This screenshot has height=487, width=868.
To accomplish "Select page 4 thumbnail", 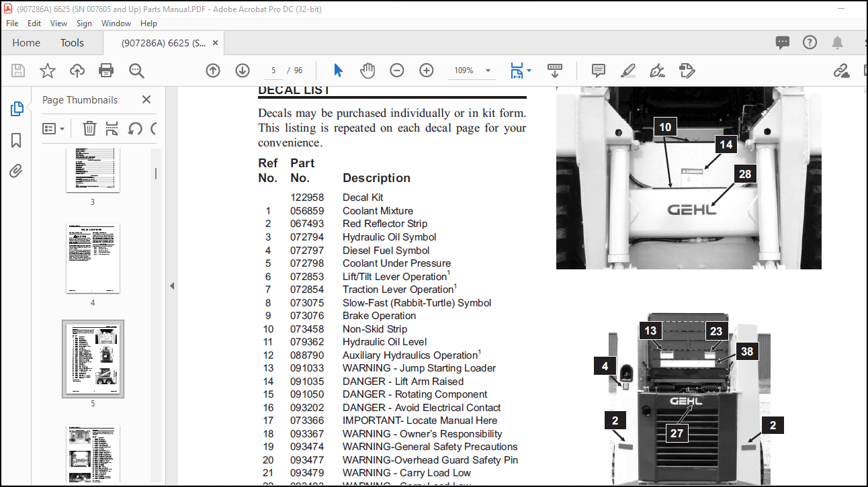I will pos(93,259).
